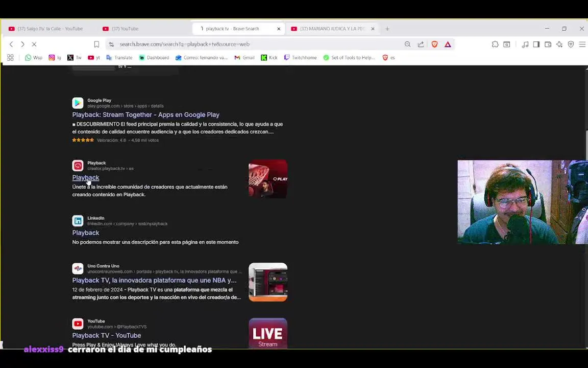Image resolution: width=588 pixels, height=368 pixels.
Task: Select the playback tv Brave Search tab
Action: click(x=233, y=29)
